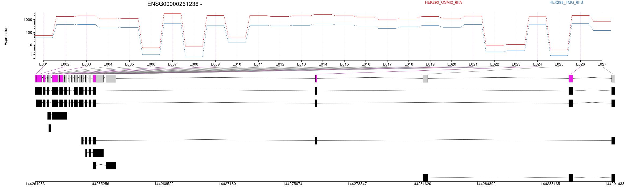Click the Expression y-axis label
644x188 pixels.
pyautogui.click(x=6, y=36)
